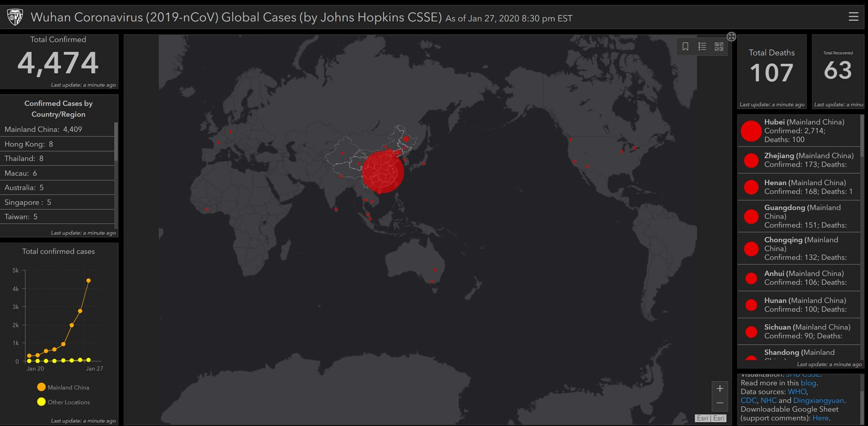This screenshot has height=426, width=868.
Task: Open the CDC data source link
Action: pos(749,400)
